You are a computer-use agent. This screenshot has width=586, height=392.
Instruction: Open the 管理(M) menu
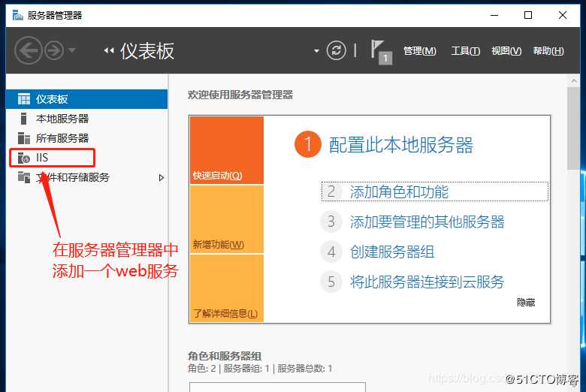pyautogui.click(x=420, y=51)
